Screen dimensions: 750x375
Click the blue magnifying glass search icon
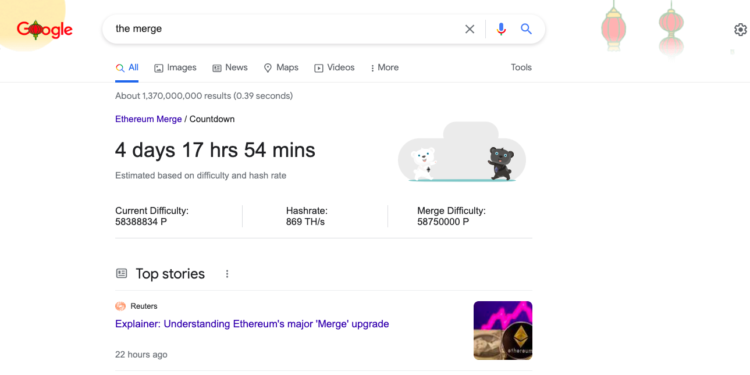[526, 29]
